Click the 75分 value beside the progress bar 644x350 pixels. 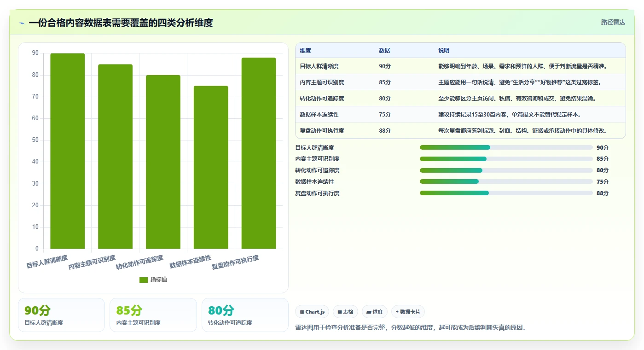tap(603, 182)
